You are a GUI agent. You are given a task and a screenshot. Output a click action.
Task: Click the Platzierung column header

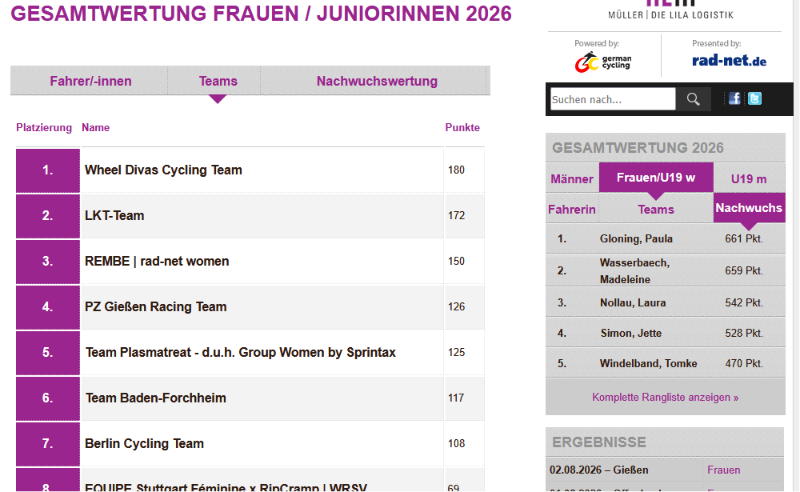(44, 128)
